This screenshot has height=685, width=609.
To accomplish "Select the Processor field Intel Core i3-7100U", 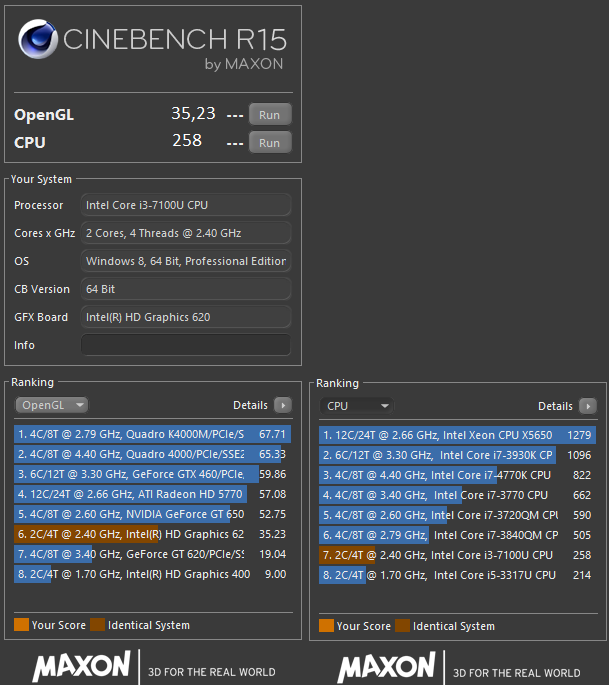I will pos(186,205).
